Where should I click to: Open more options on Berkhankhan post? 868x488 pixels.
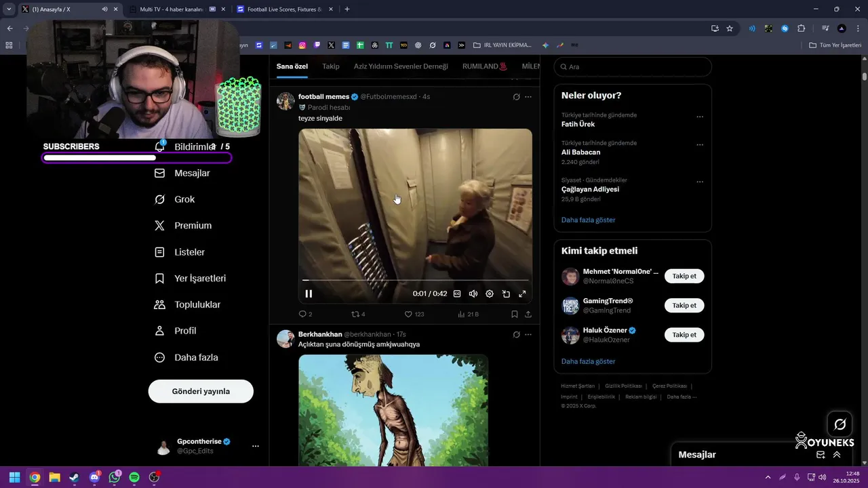coord(528,334)
